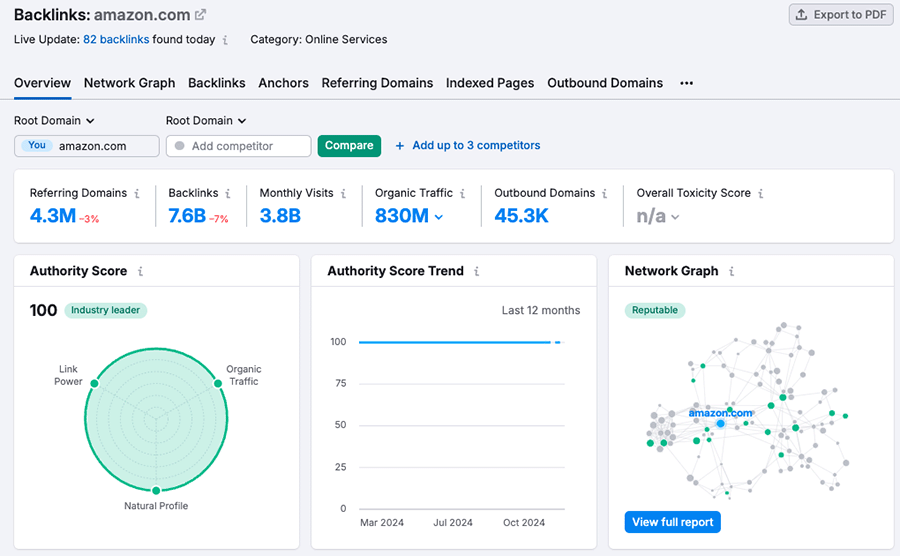Go to the Indexed Pages tab
The image size is (900, 556).
490,83
